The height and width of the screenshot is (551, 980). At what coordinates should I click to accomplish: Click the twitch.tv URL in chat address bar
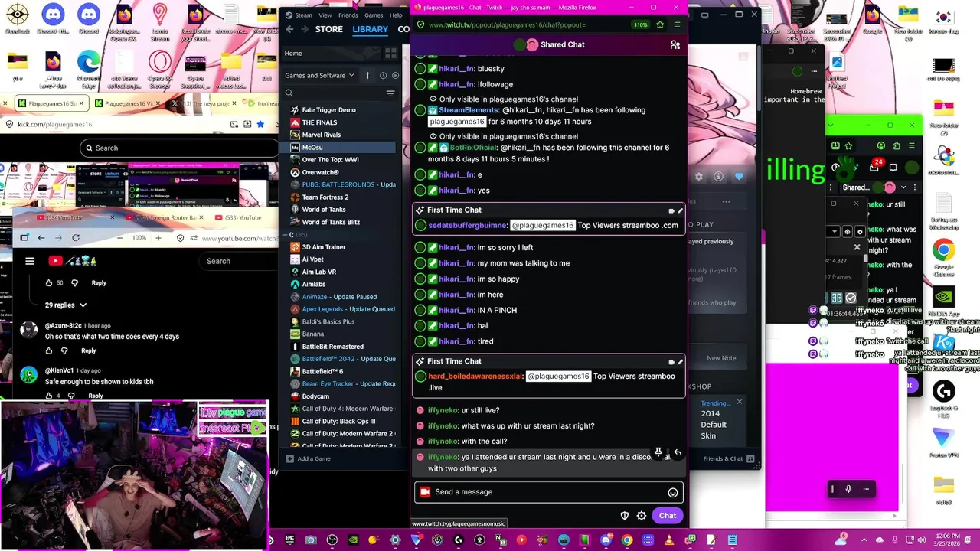coord(507,24)
